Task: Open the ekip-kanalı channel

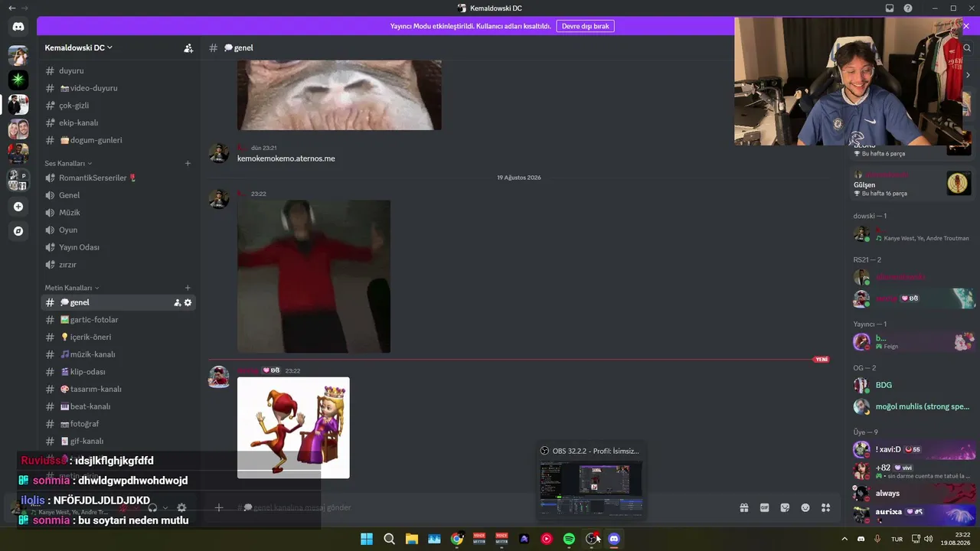Action: pyautogui.click(x=119, y=122)
